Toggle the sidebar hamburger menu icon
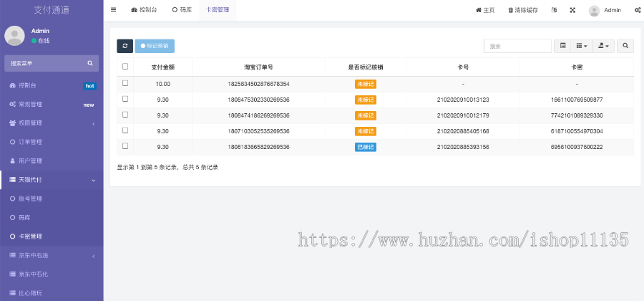644x301 pixels. click(114, 10)
